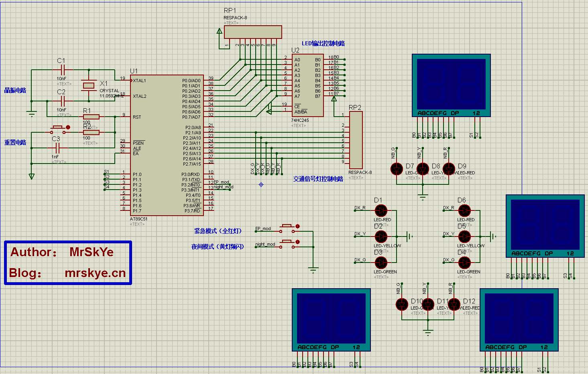Select LED D2 LED-YELLOW
The image size is (588, 374).
coord(381,236)
